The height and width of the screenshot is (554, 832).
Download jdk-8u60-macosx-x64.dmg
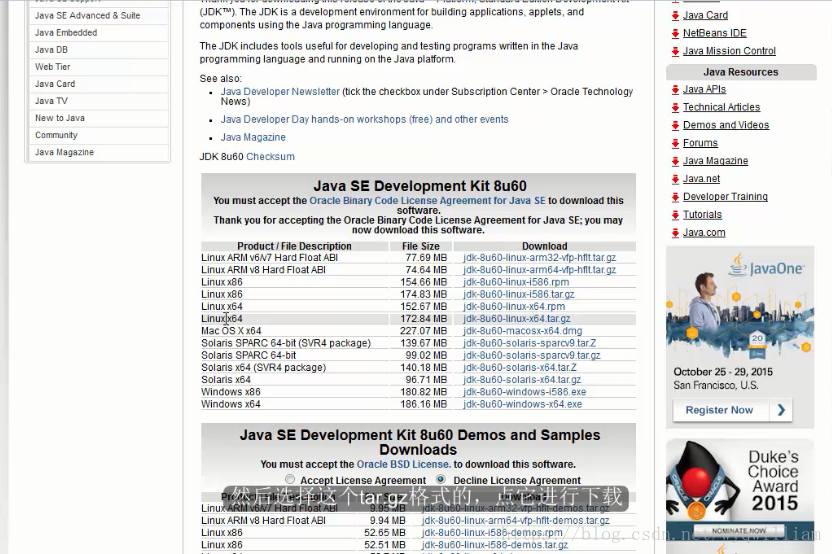click(x=523, y=331)
